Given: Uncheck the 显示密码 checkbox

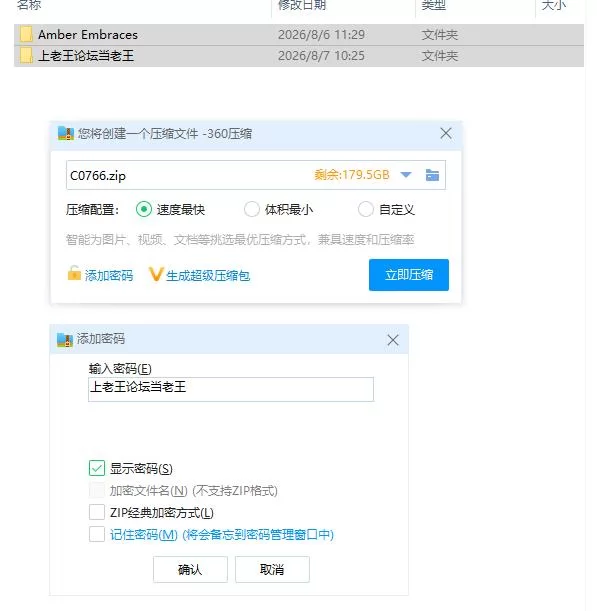Looking at the screenshot, I should [97, 468].
